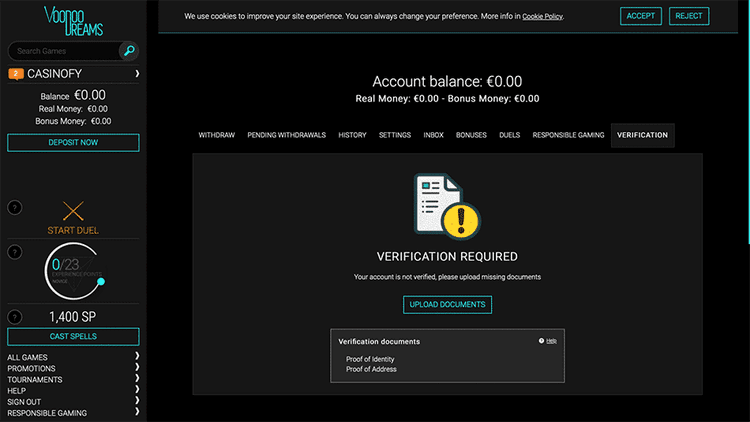The width and height of the screenshot is (750, 422).
Task: Expand the CASINOFY account chevron
Action: (137, 74)
